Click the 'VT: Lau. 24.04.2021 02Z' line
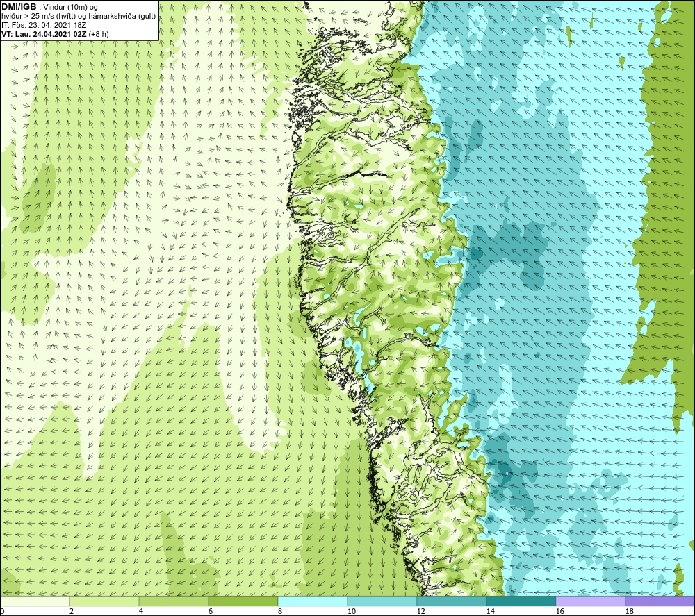This screenshot has height=616, width=695. (x=44, y=33)
